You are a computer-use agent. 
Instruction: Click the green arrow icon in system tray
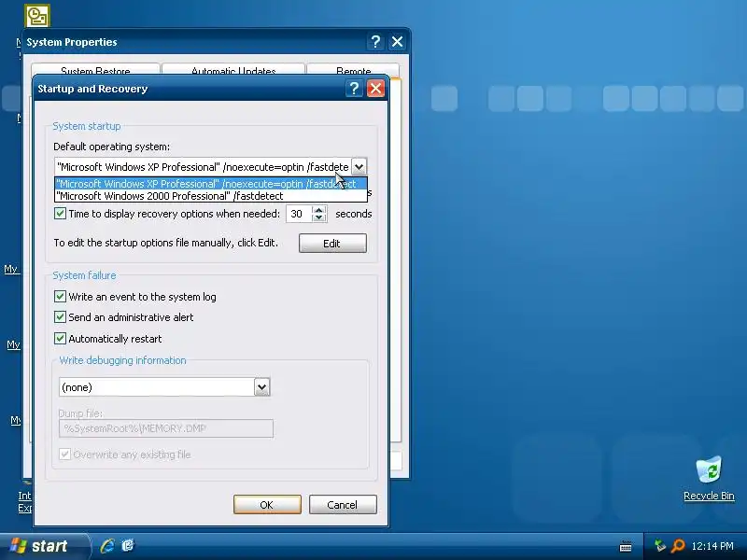tap(660, 546)
